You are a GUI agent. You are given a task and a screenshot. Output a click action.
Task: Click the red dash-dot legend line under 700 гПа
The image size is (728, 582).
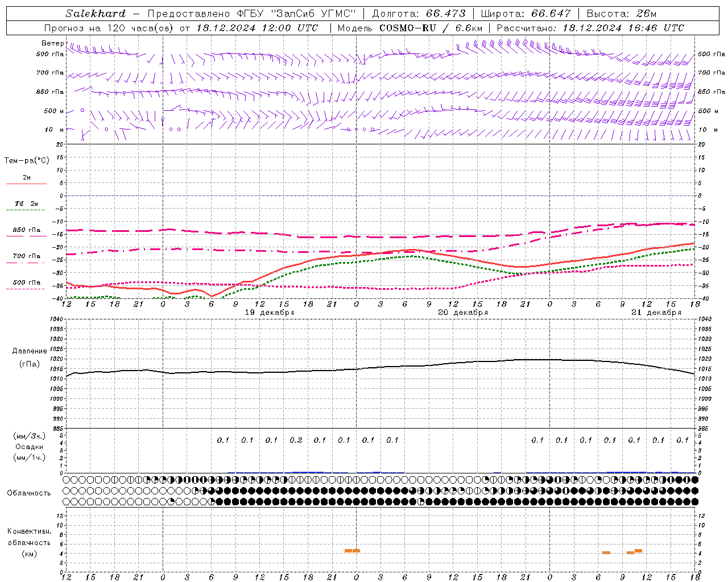pos(25,263)
